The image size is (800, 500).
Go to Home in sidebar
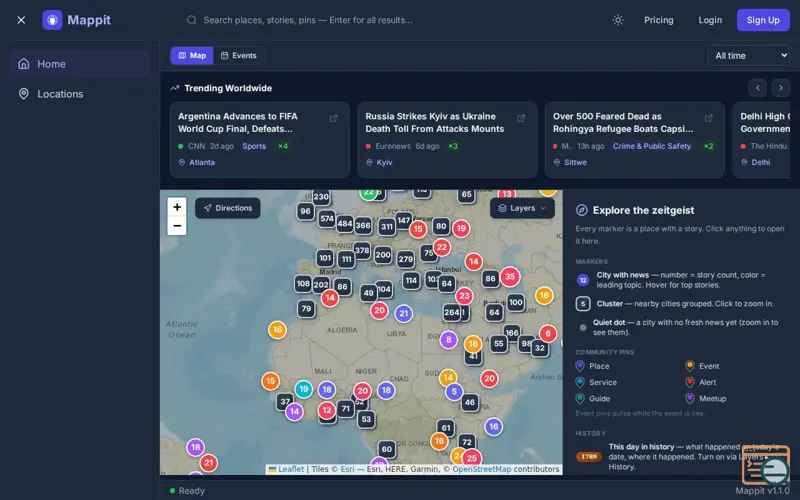(80, 64)
